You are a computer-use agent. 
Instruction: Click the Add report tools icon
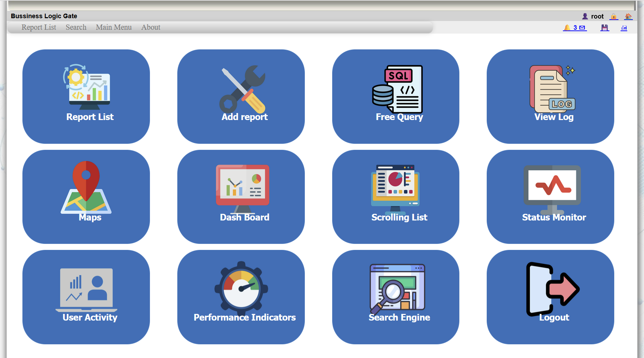(x=243, y=89)
